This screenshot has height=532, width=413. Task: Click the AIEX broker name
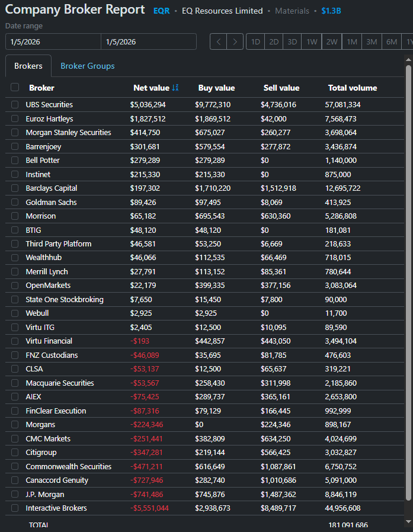click(34, 396)
